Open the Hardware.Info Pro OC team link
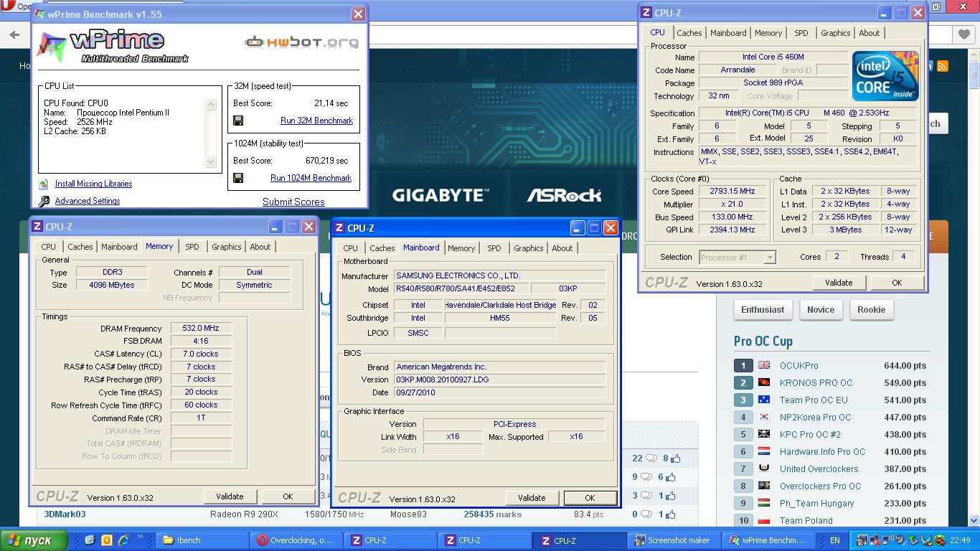This screenshot has height=551, width=980. coord(823,451)
